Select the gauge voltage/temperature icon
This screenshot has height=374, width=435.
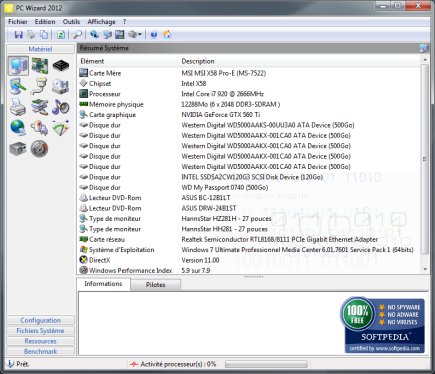(x=40, y=149)
